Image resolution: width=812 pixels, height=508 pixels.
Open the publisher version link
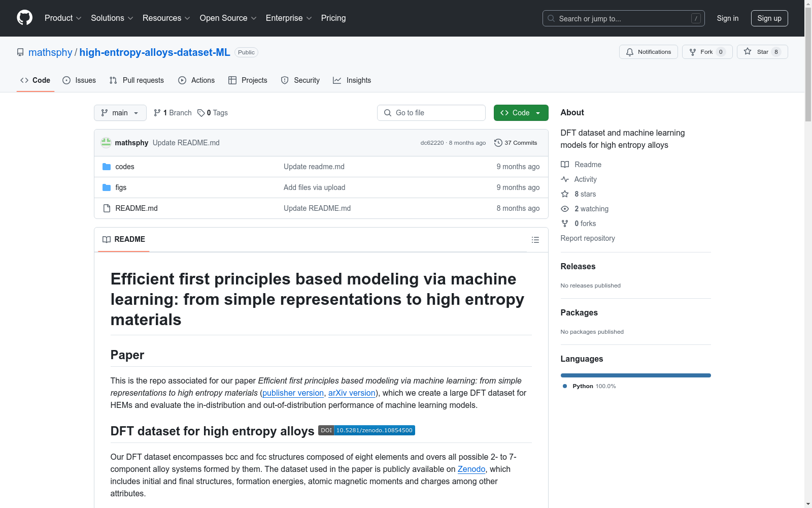click(293, 393)
